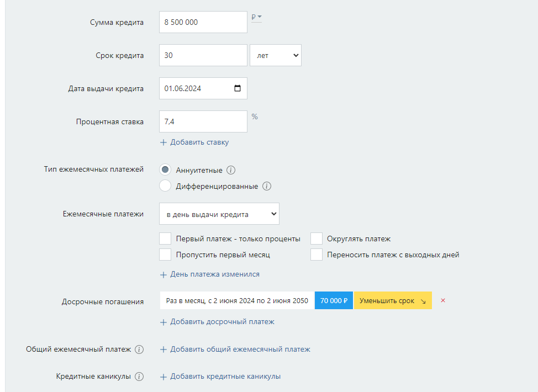
Task: Click День платежа изменился link
Action: 214,274
